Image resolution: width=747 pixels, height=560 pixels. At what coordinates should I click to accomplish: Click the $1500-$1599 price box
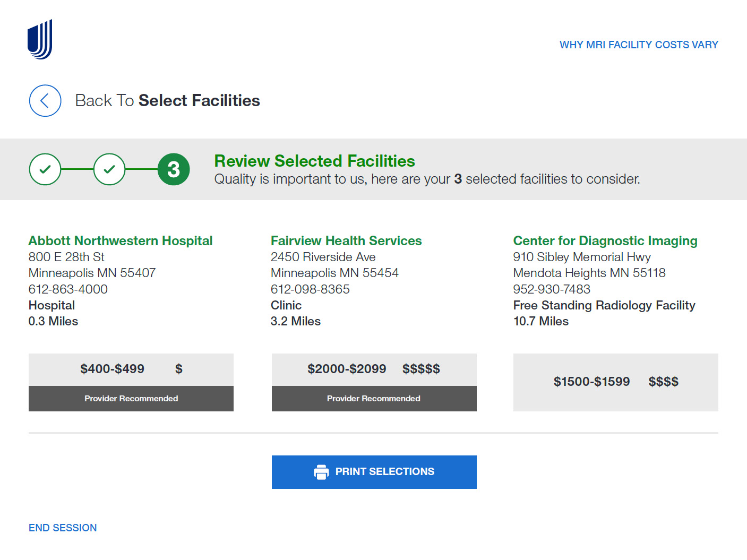[616, 382]
